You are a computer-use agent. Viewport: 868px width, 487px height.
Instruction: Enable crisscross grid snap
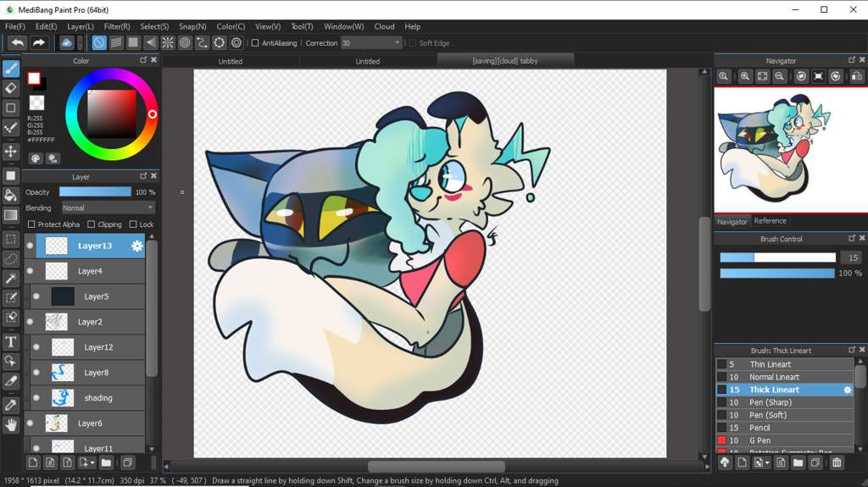[x=133, y=42]
